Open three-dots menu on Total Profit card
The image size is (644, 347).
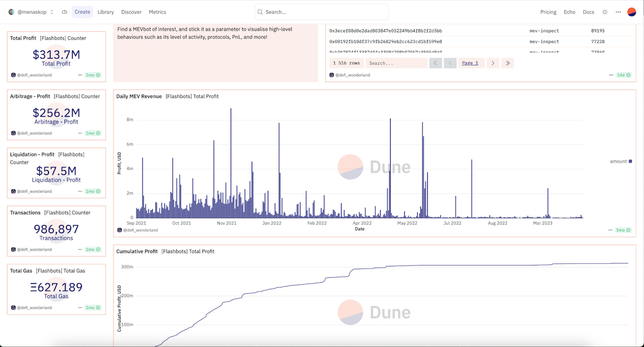pyautogui.click(x=80, y=75)
